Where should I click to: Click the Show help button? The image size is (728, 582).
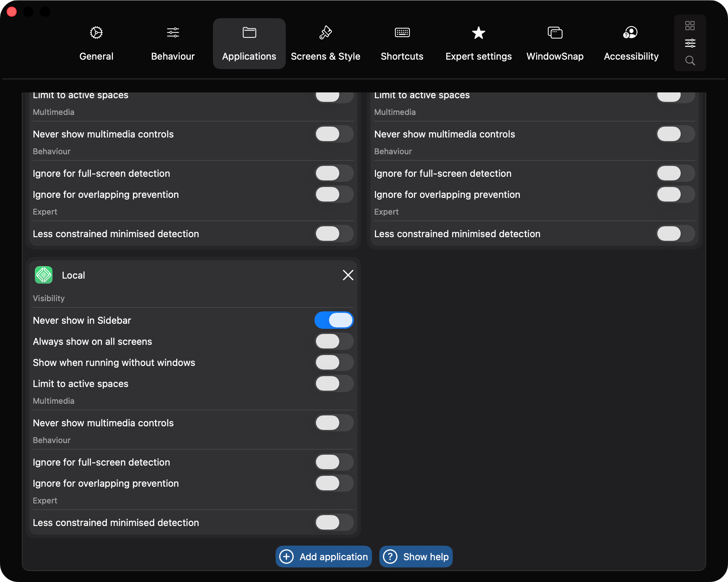coord(416,557)
